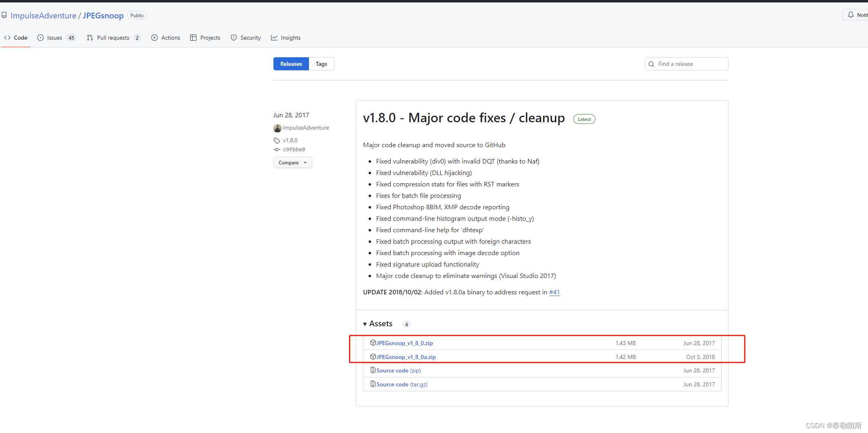The width and height of the screenshot is (868, 433).
Task: Open the Issues tab
Action: 56,38
